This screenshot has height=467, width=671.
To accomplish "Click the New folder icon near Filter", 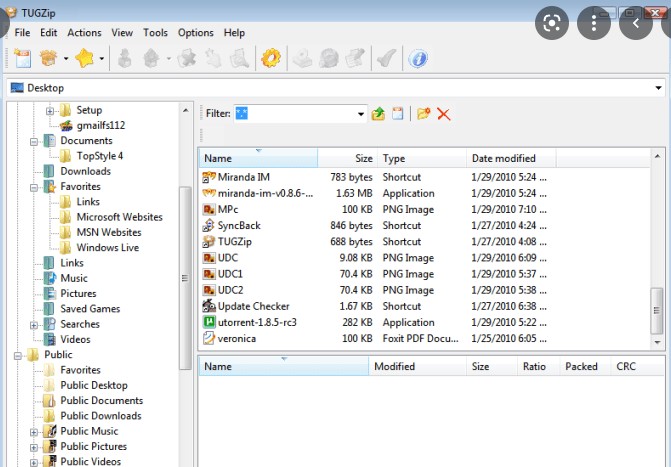I will tap(424, 114).
